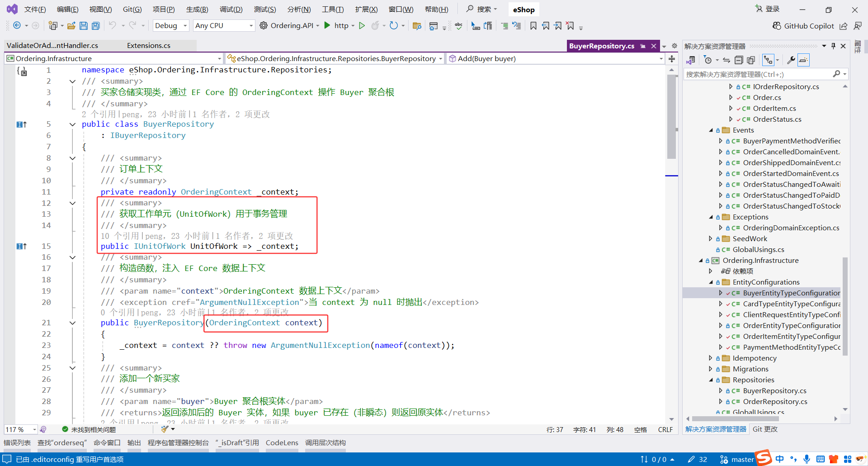
Task: Open the CodeLens reference count for UnitOfWork
Action: [x=118, y=236]
